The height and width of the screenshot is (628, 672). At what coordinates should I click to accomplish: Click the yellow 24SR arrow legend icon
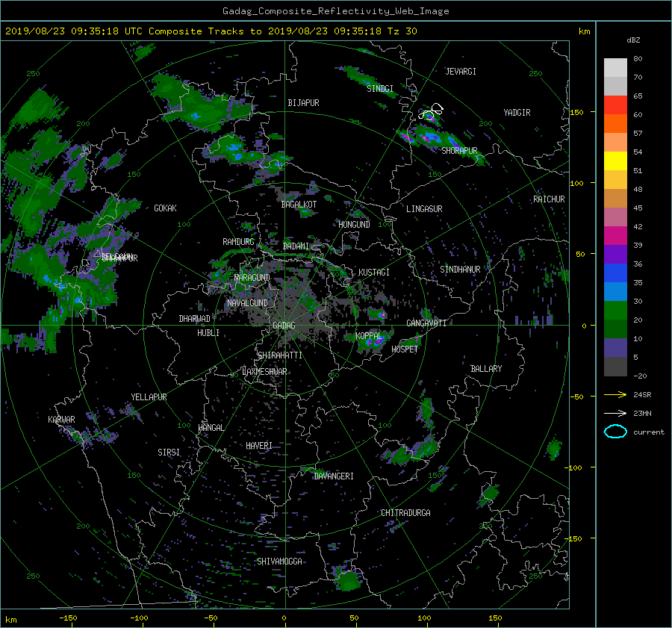click(615, 395)
